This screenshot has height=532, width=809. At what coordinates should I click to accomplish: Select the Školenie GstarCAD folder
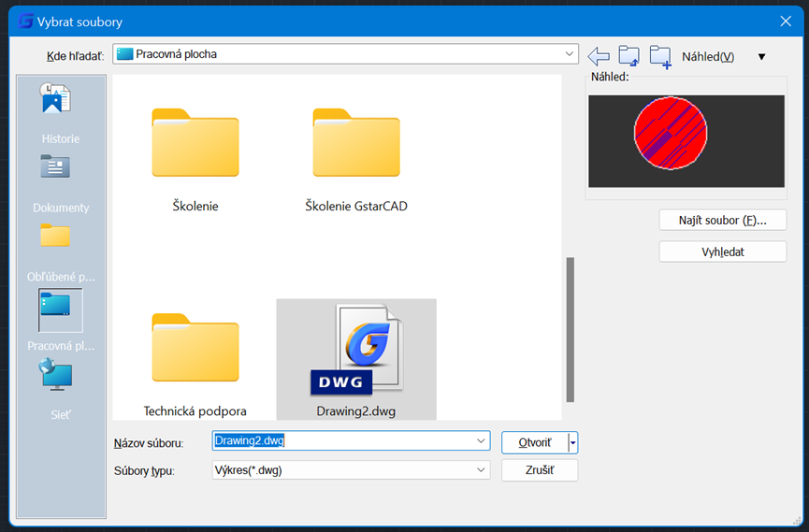[356, 161]
